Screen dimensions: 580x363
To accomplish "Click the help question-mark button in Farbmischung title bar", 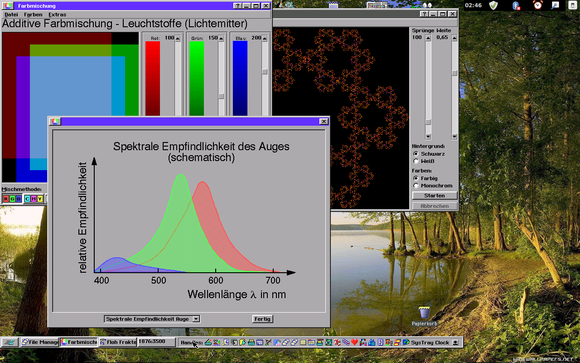I will point(237,6).
